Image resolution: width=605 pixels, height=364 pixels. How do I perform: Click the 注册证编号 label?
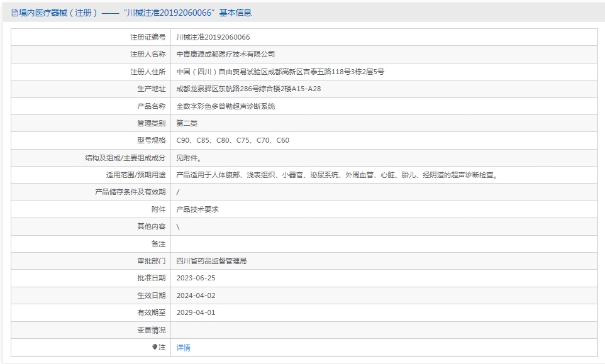point(148,37)
